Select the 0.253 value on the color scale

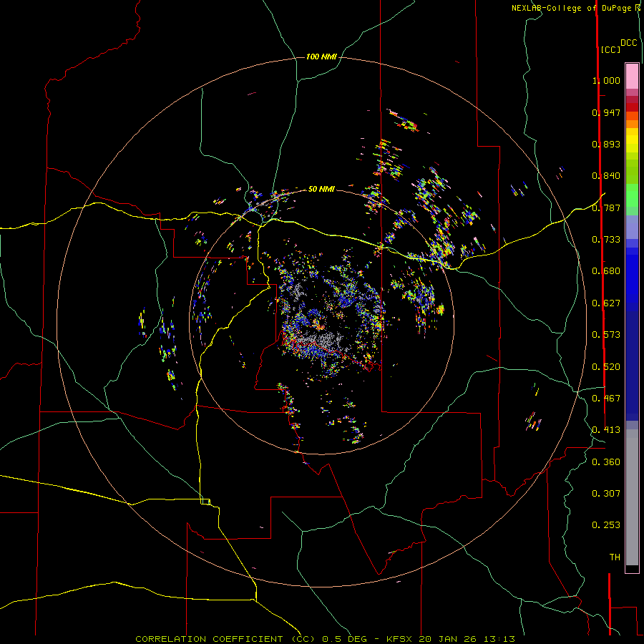point(606,525)
